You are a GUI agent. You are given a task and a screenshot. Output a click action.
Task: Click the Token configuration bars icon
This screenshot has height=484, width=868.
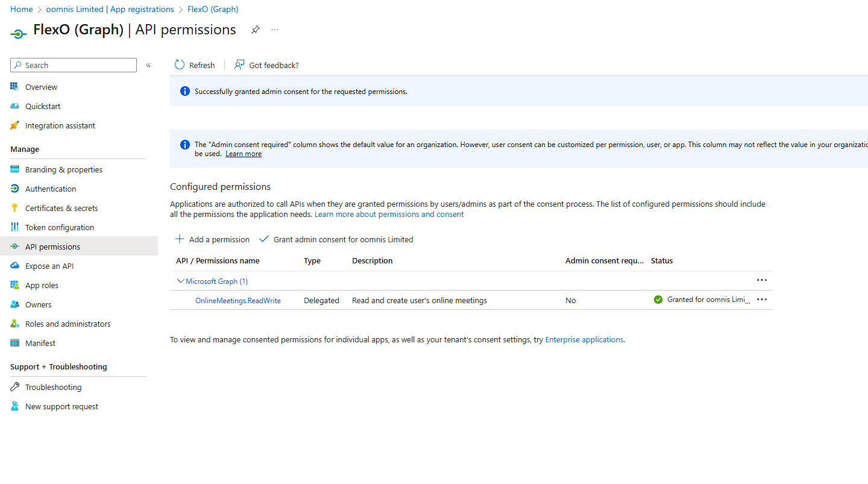(15, 227)
